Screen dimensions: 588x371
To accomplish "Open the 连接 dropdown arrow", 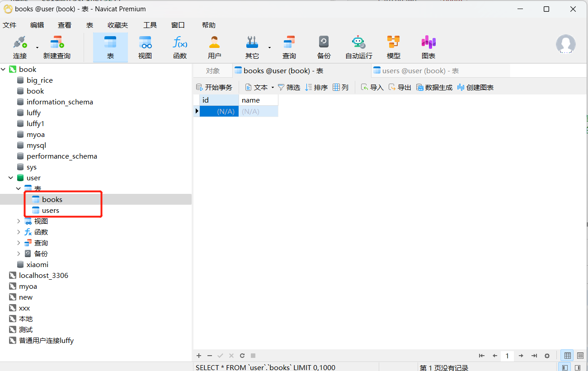I will [37, 47].
